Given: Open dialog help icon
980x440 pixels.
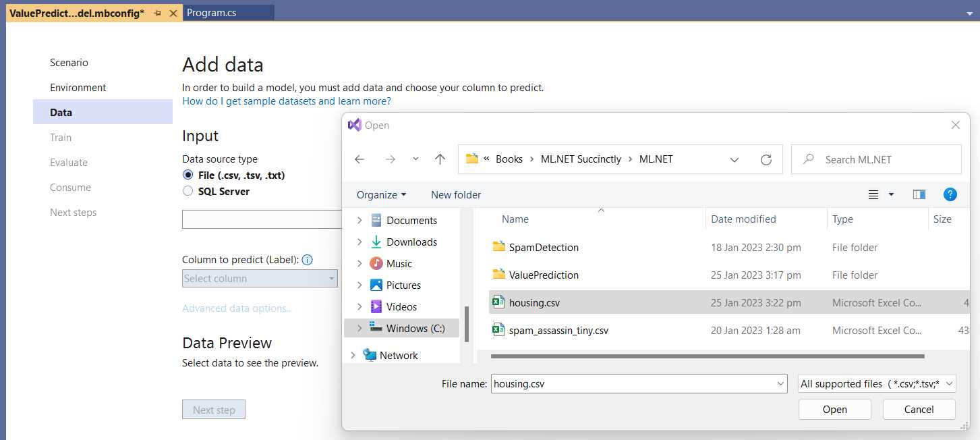Looking at the screenshot, I should (950, 194).
